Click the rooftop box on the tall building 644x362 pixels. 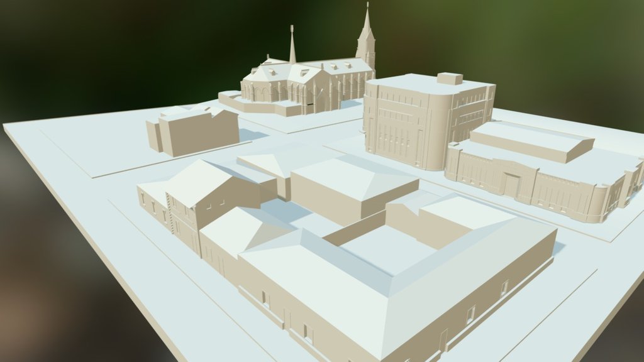tap(450, 79)
